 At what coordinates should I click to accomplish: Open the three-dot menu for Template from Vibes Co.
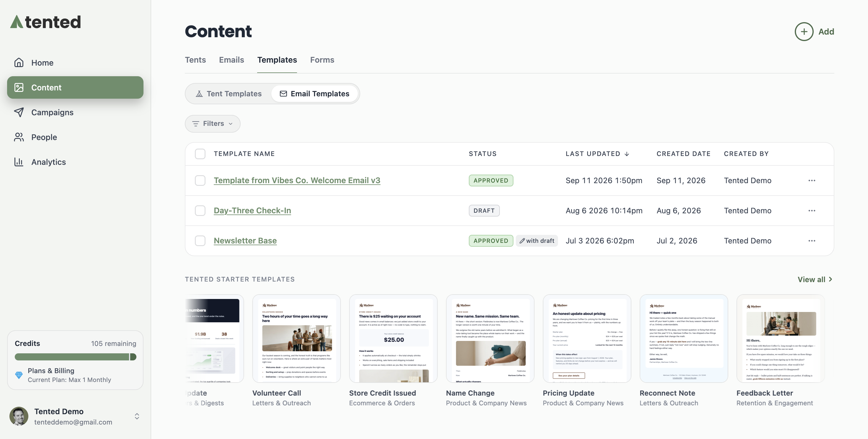point(812,181)
